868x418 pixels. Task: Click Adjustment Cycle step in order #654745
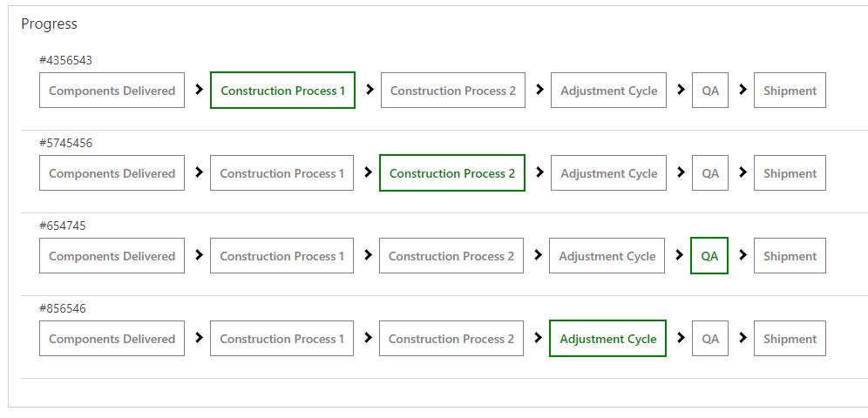pyautogui.click(x=607, y=256)
